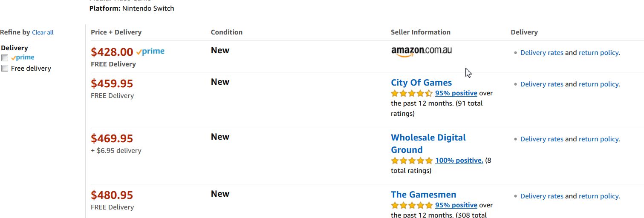The height and width of the screenshot is (218, 644).
Task: Tick the Free delivery checkbox
Action: tap(5, 69)
